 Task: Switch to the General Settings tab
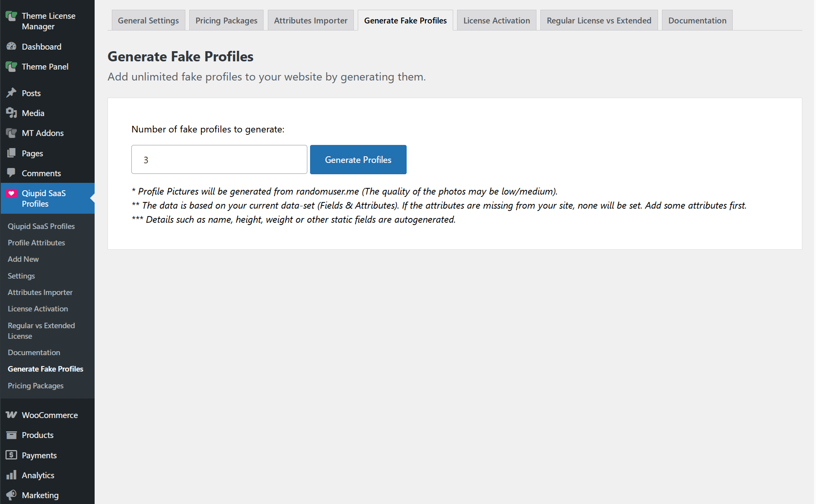[x=148, y=20]
